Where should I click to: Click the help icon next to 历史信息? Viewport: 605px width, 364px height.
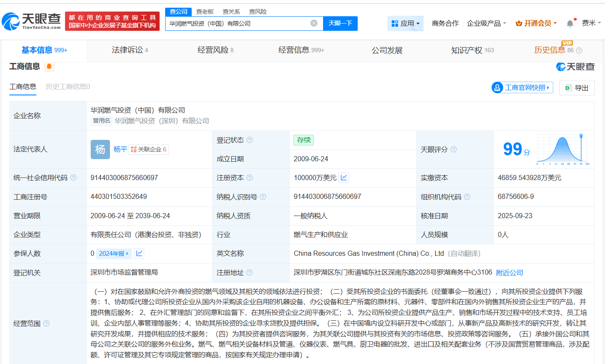(579, 50)
